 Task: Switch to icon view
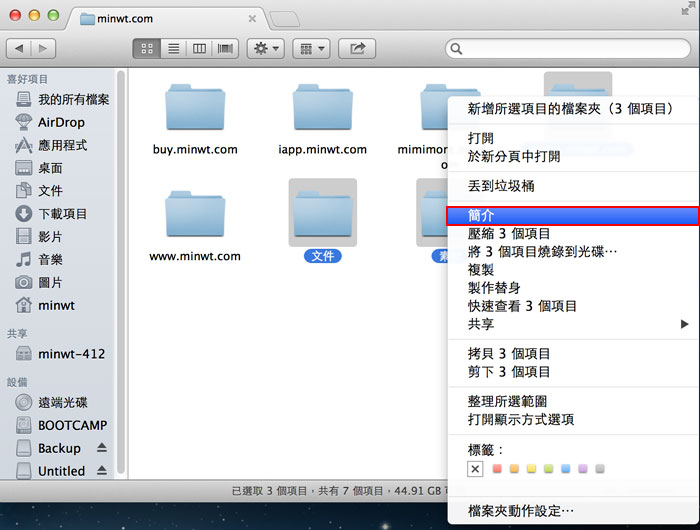(x=147, y=48)
